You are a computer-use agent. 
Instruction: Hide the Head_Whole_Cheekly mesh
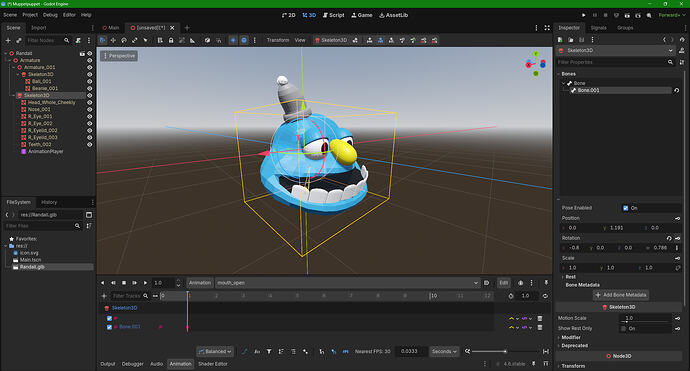89,103
